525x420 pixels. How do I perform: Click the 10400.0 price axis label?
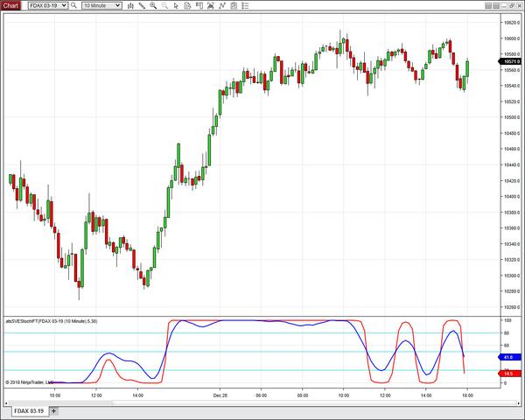point(512,197)
